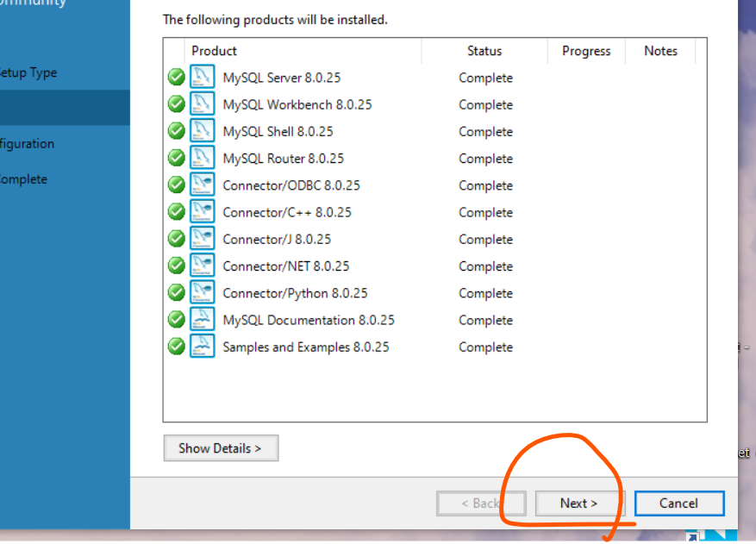This screenshot has height=544, width=756.
Task: Click the Connector/J 8.0.25 product icon
Action: (x=202, y=239)
